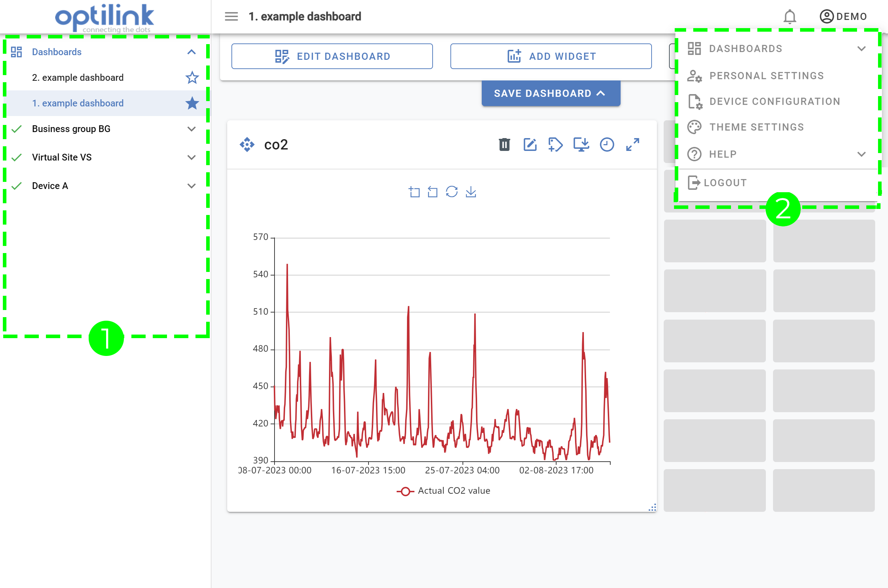
Task: Delete the co2 widget
Action: [x=504, y=145]
